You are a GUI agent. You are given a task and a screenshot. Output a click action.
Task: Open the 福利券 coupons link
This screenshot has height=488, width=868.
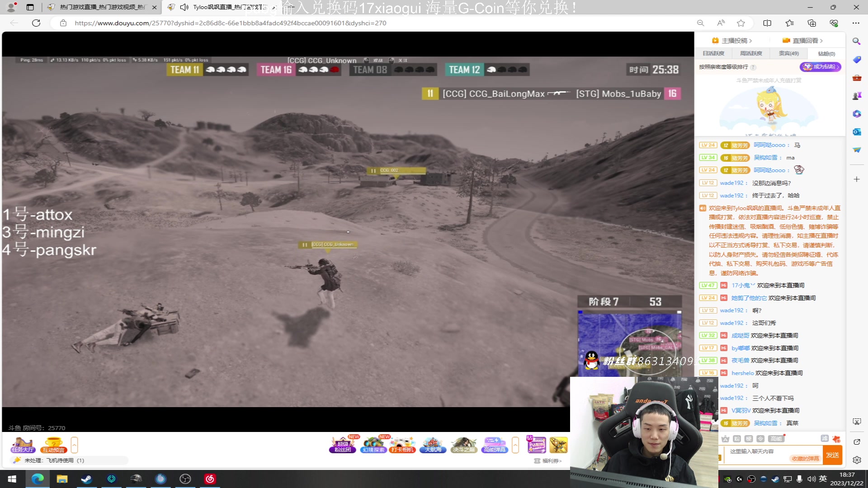pyautogui.click(x=547, y=461)
